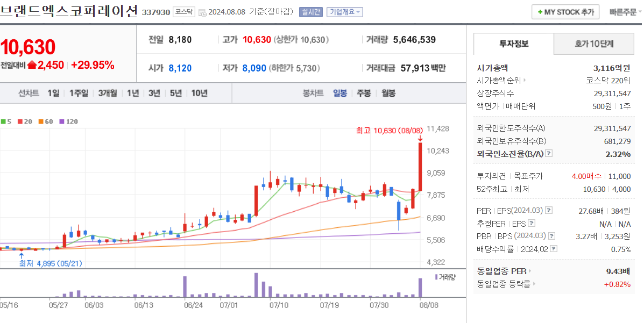Click 전일 8,180 value
The height and width of the screenshot is (323, 644).
point(180,40)
